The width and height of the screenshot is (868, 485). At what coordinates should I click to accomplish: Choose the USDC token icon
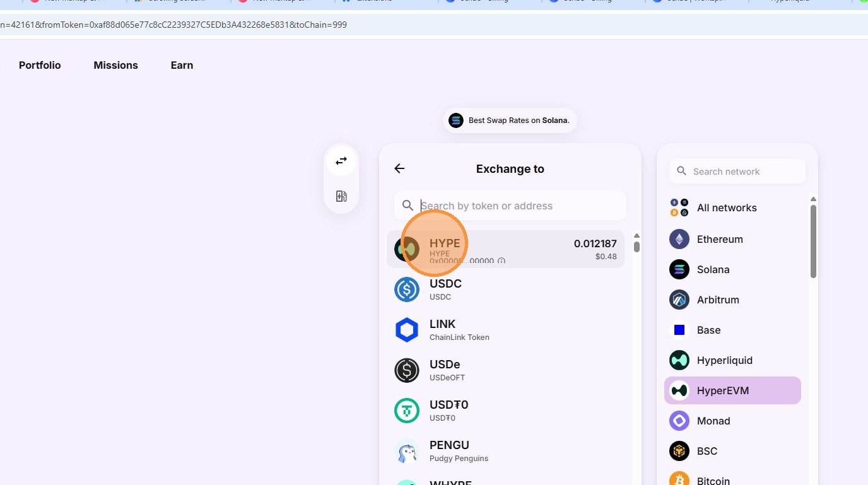coord(407,289)
